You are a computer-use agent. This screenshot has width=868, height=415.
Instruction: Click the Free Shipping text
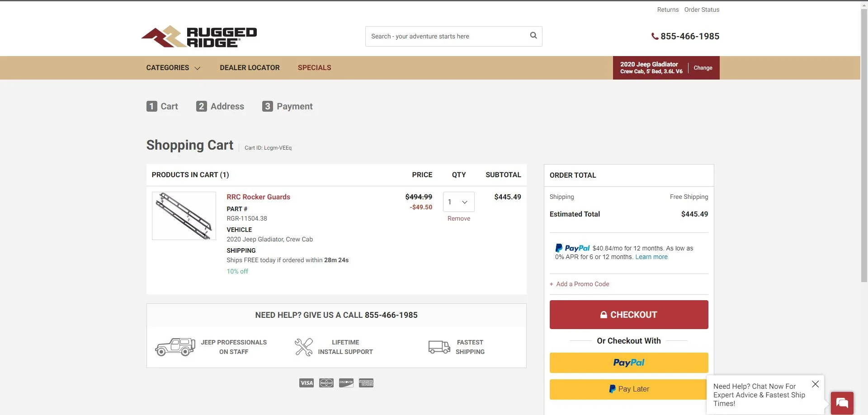pyautogui.click(x=689, y=197)
